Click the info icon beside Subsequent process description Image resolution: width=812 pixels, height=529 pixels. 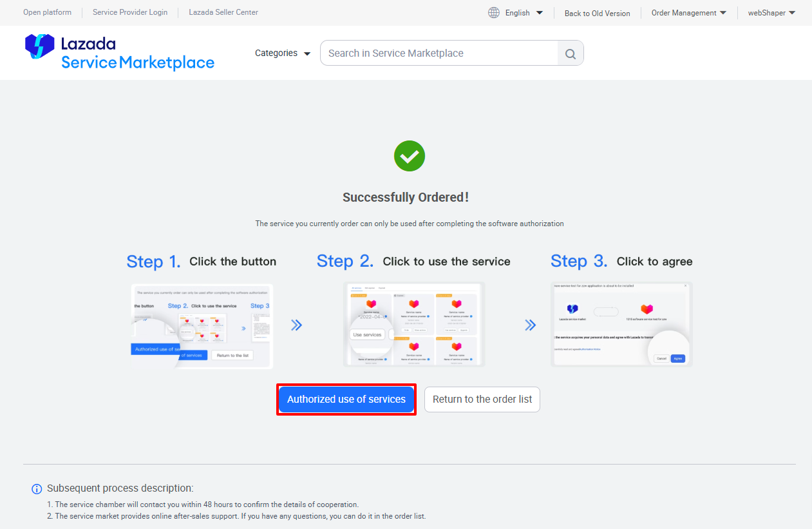coord(37,489)
